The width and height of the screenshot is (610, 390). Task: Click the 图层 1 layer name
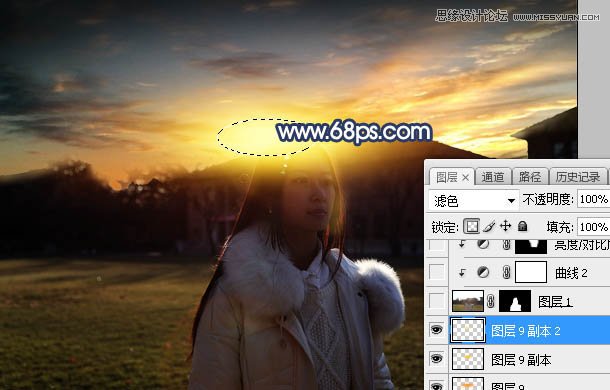555,301
